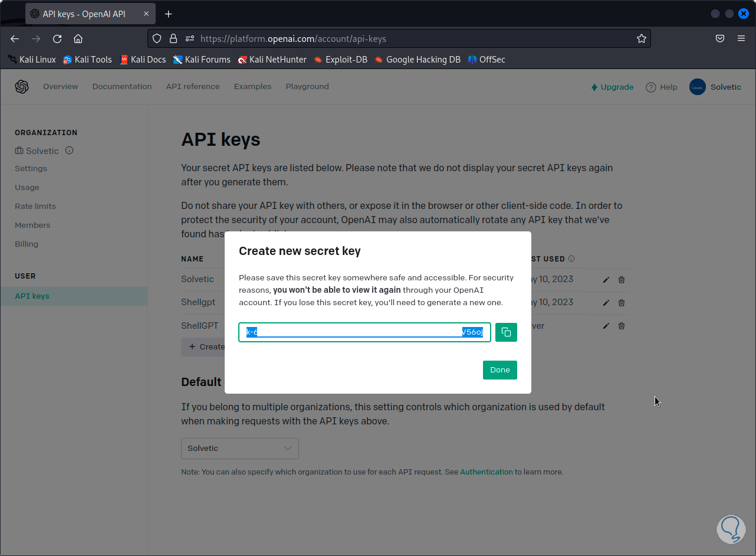Open a new browser tab

tap(169, 14)
